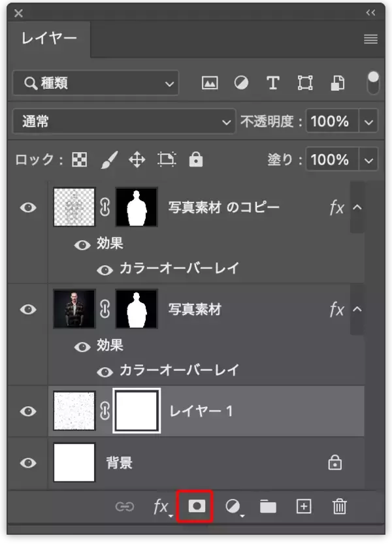Select white mask thumbnail of レイヤー 1
This screenshot has height=544, width=392.
point(137,411)
